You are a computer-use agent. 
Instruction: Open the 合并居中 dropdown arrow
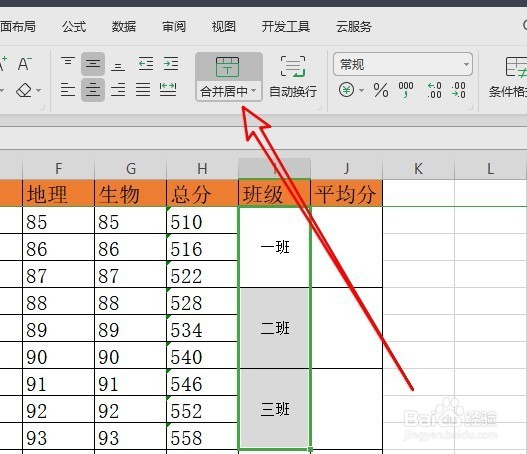pos(254,91)
